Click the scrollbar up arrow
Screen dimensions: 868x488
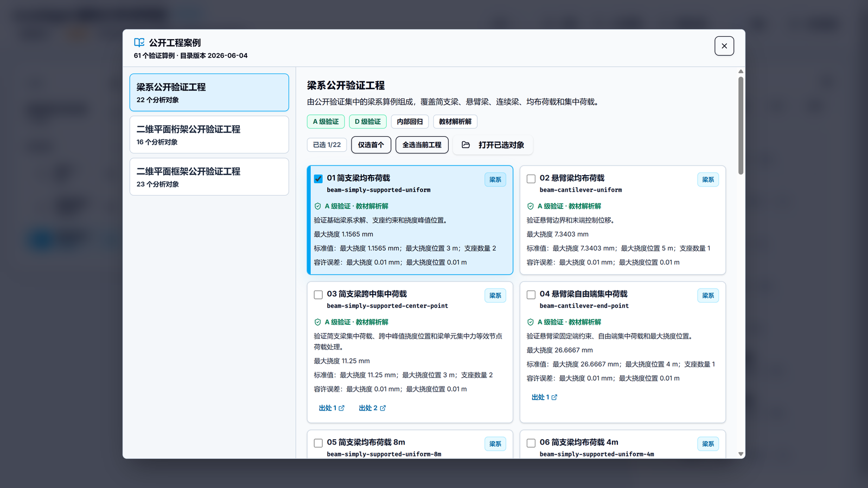741,72
